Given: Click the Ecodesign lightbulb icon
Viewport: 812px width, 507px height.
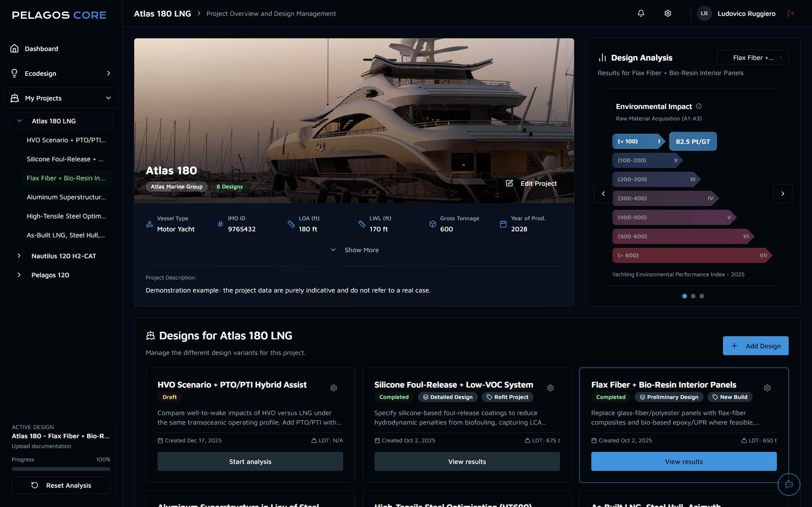Looking at the screenshot, I should [x=14, y=73].
